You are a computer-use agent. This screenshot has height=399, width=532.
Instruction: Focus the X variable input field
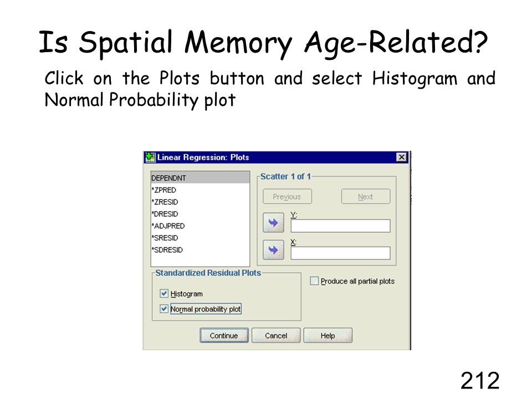coord(340,253)
